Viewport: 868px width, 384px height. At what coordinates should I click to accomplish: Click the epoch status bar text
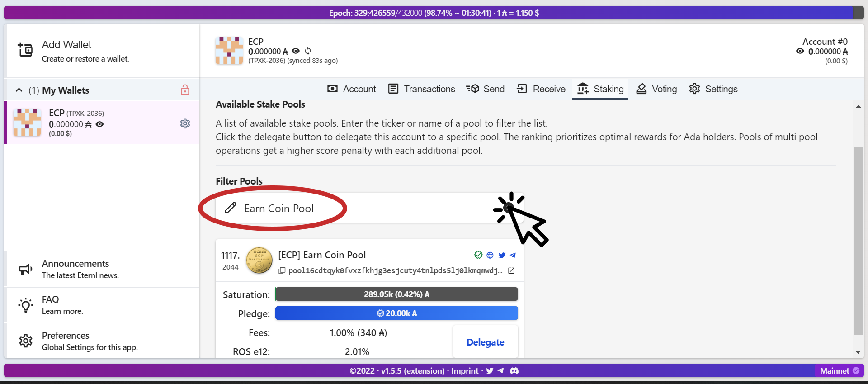[x=434, y=13]
